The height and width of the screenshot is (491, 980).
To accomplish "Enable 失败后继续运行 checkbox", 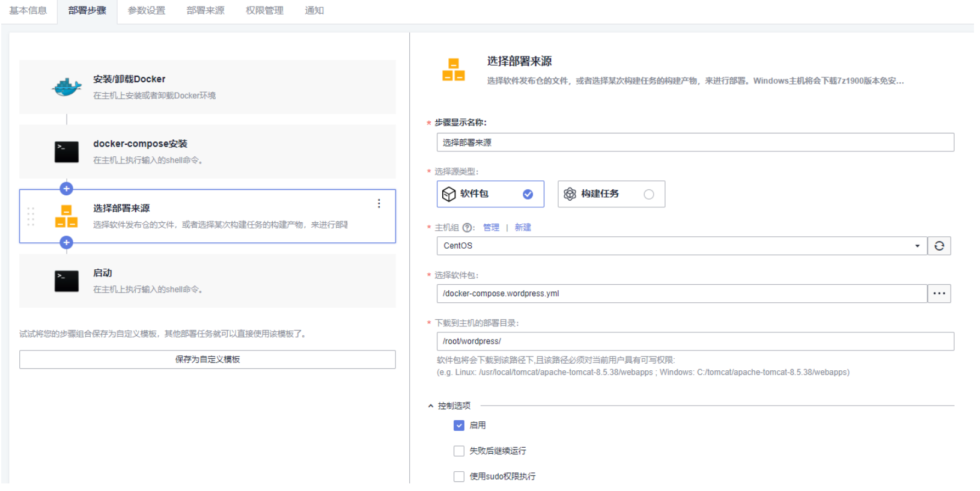I will [x=459, y=451].
